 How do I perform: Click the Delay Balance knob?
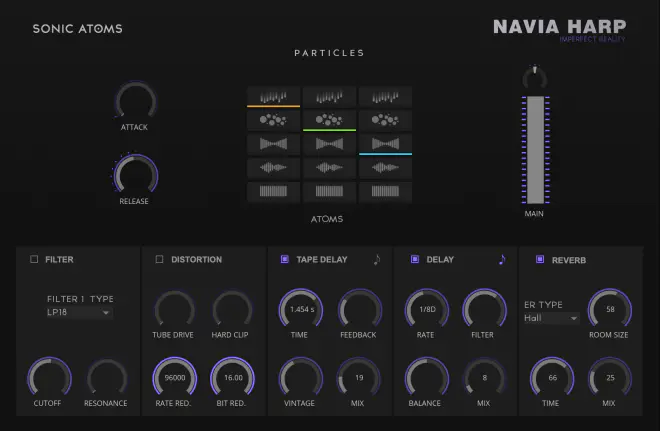coord(426,378)
